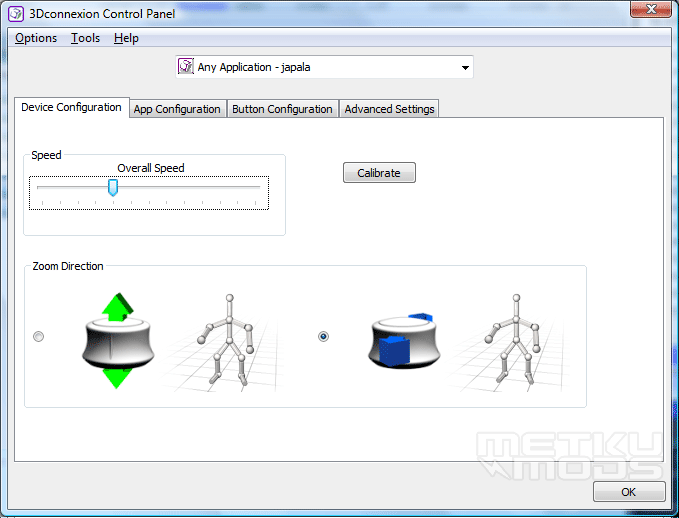Open the Any Application - japala dropdown
This screenshot has height=518, width=679.
coord(324,67)
